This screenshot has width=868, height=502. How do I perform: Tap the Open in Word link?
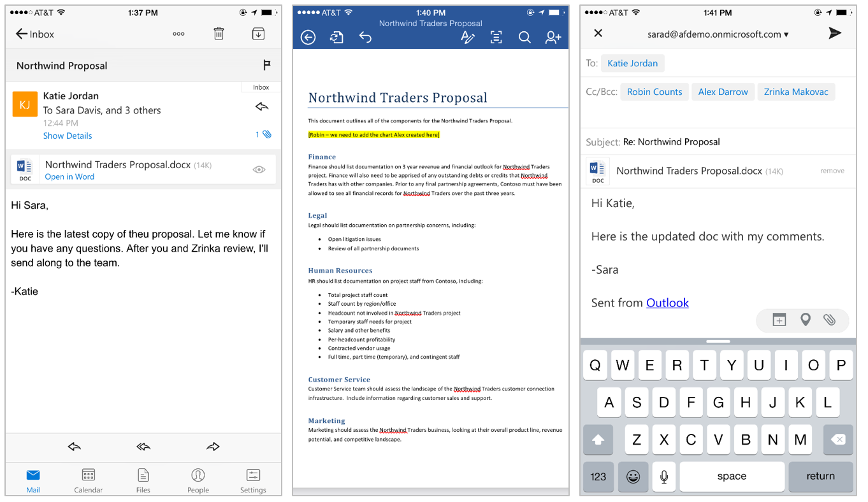coord(69,177)
